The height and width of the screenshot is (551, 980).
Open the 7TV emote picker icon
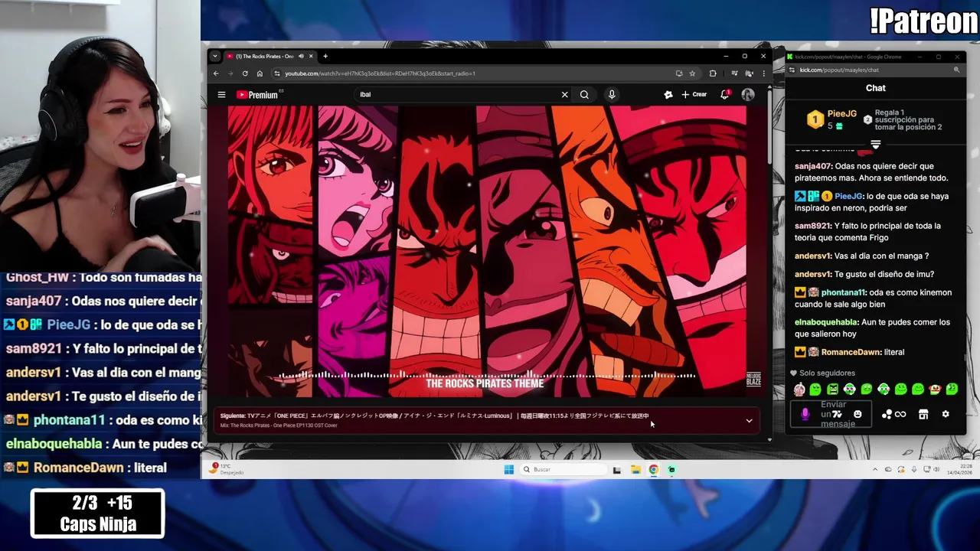[837, 414]
